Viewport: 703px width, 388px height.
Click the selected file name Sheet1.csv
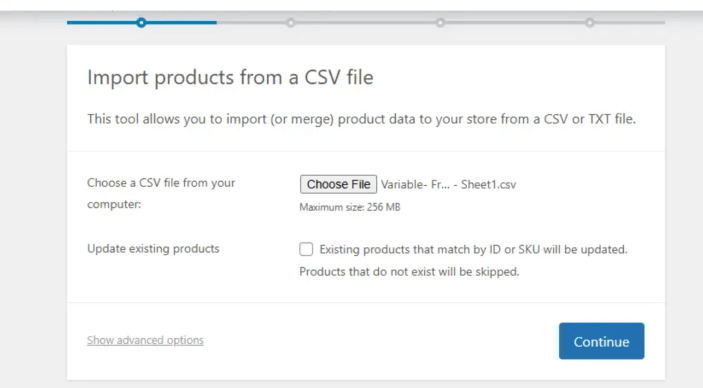tap(448, 184)
